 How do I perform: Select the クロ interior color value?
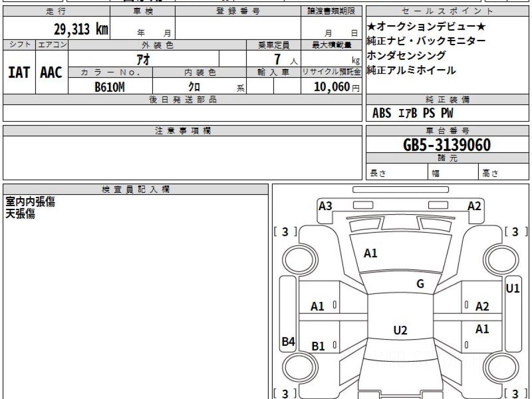(x=194, y=87)
